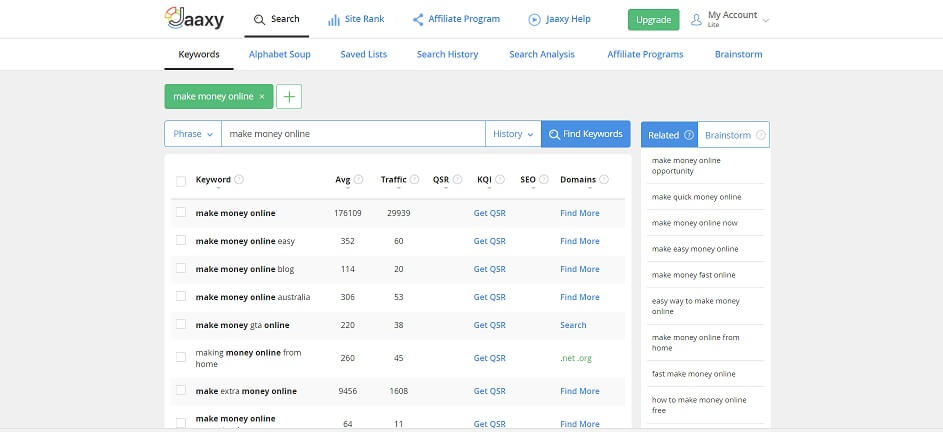Click Search domains link for make money gta online

pos(573,325)
